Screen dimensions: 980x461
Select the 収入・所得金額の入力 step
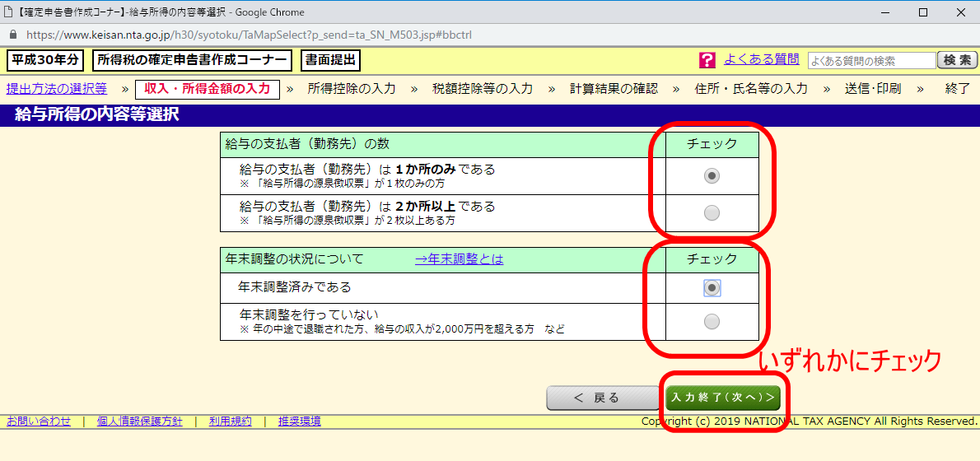click(207, 89)
